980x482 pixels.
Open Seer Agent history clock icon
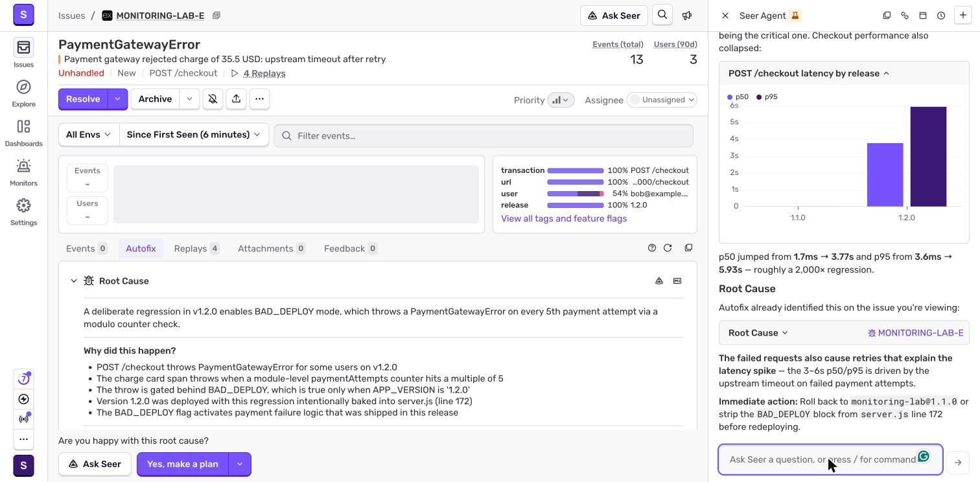click(x=941, y=16)
